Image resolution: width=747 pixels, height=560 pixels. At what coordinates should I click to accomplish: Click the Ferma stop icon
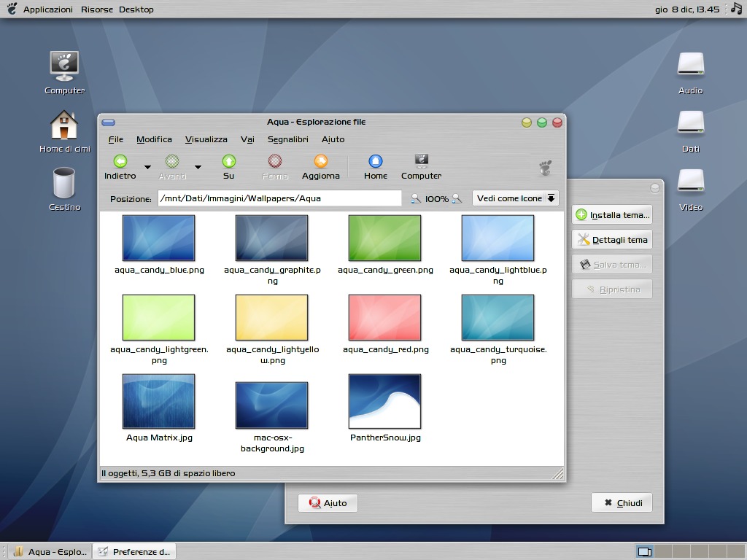(x=275, y=161)
